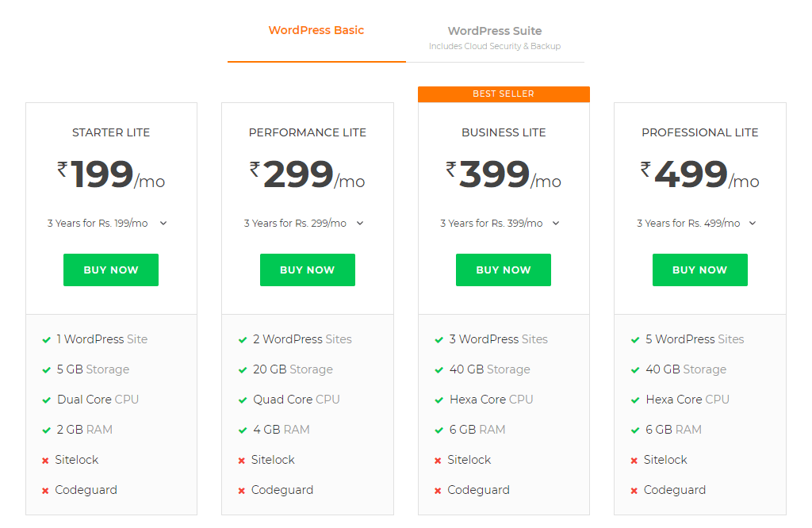Click the checkmark beside 5 WordPress Sites
The width and height of the screenshot is (812, 528).
coord(635,339)
